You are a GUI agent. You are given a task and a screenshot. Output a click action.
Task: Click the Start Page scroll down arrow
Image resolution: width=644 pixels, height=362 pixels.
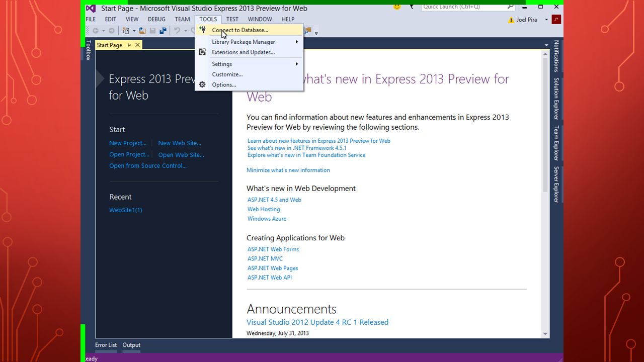pyautogui.click(x=545, y=334)
